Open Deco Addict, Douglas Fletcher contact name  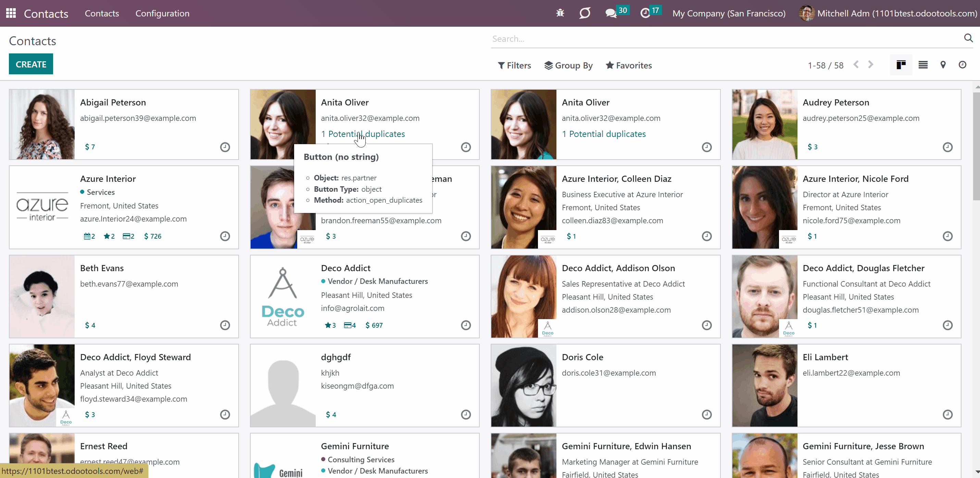[x=863, y=268]
